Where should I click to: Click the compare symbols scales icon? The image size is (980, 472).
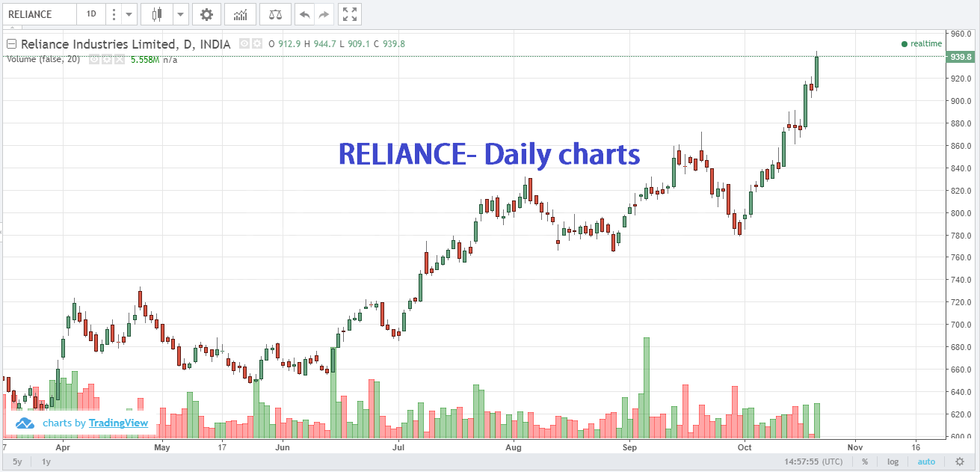pyautogui.click(x=276, y=14)
